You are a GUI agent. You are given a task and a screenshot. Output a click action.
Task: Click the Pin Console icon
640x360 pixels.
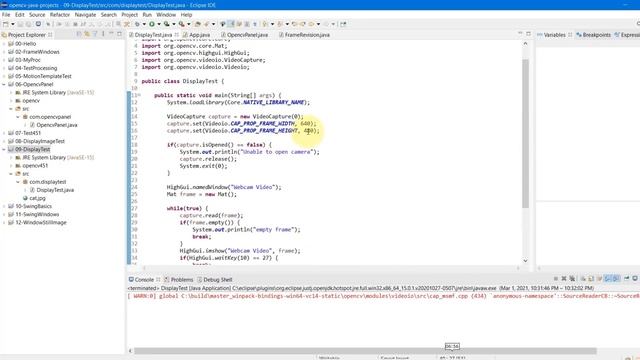[x=627, y=279]
